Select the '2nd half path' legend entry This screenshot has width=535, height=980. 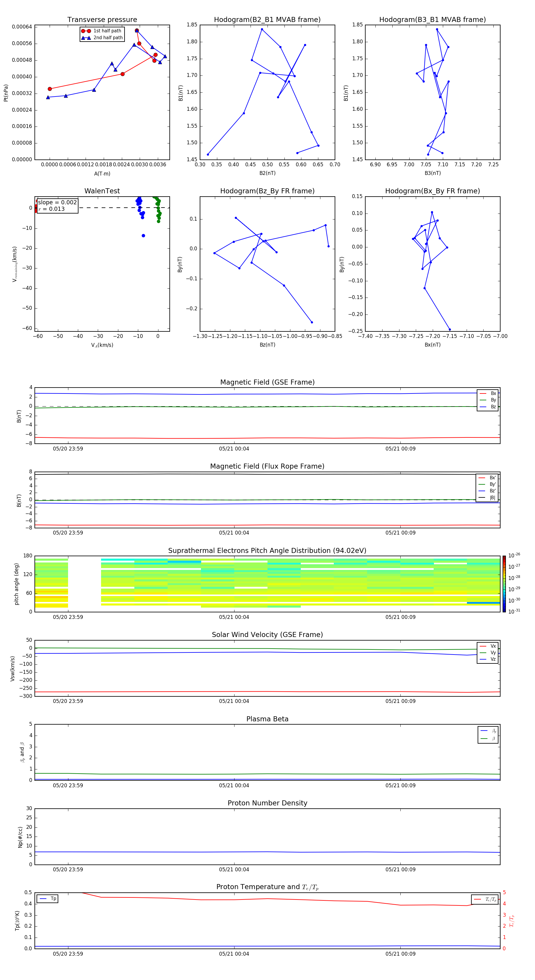tap(102, 38)
